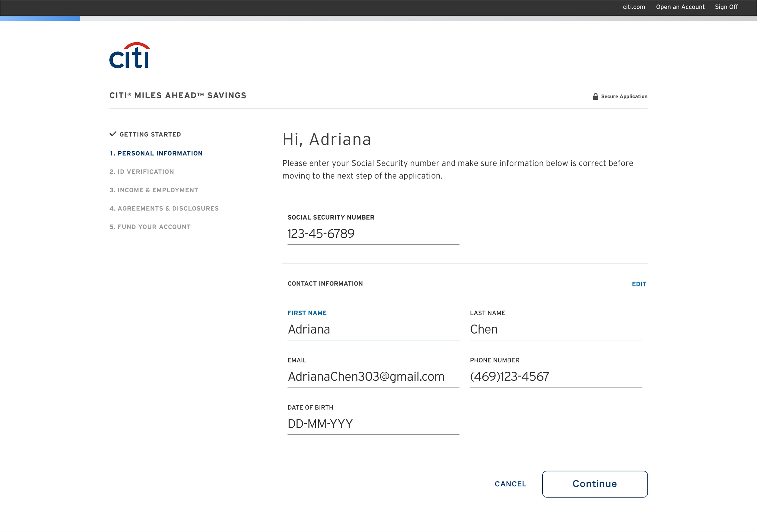Sign Off from the top bar
The height and width of the screenshot is (532, 757).
pos(726,7)
